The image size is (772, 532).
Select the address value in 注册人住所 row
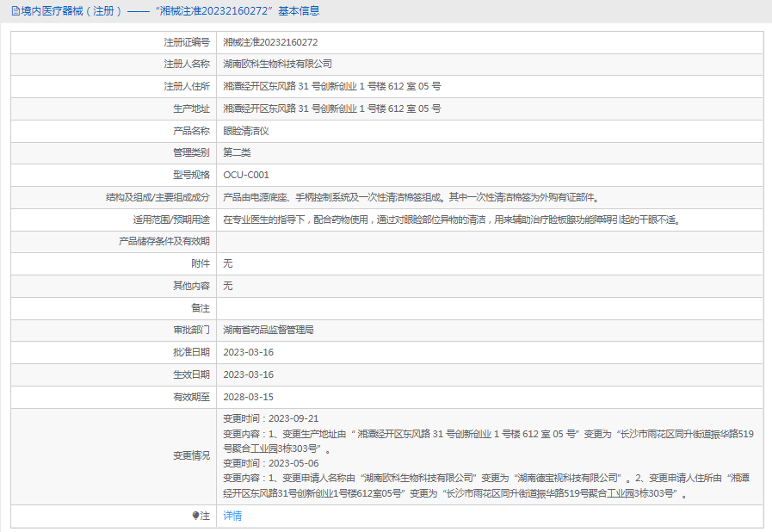[332, 86]
